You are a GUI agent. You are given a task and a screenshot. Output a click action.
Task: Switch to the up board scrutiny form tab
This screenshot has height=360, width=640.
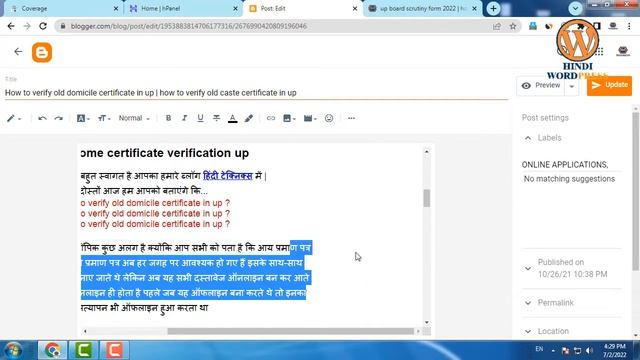point(423,9)
